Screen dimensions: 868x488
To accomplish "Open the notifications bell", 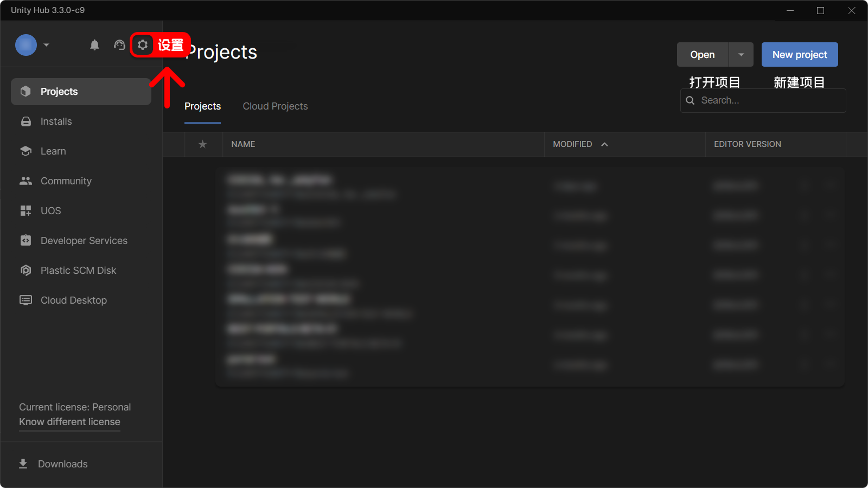I will [x=94, y=45].
